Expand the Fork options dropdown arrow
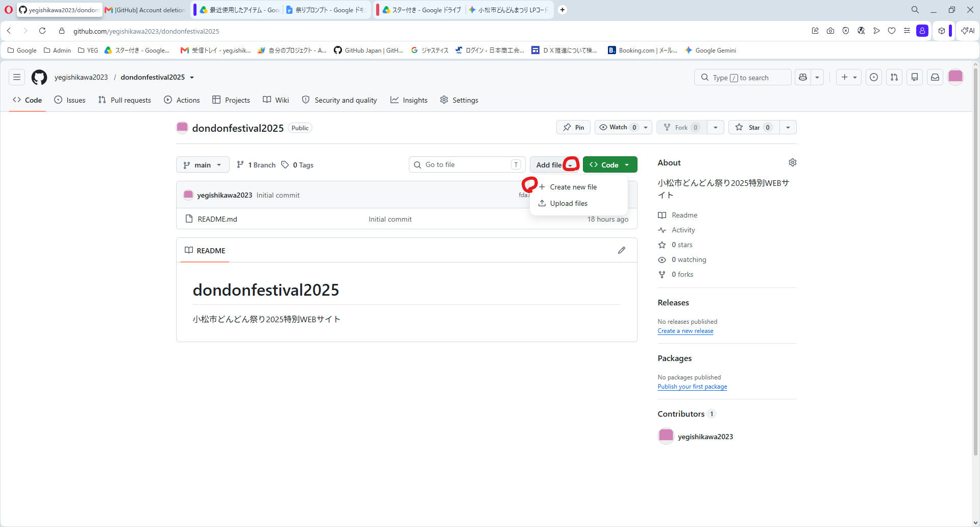Image resolution: width=980 pixels, height=527 pixels. tap(716, 127)
